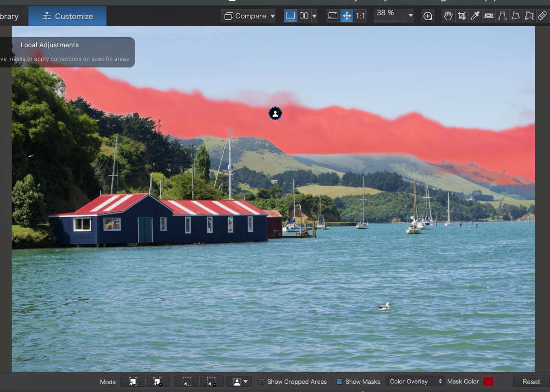Set zoom to 1:1
The image size is (550, 392).
point(361,16)
